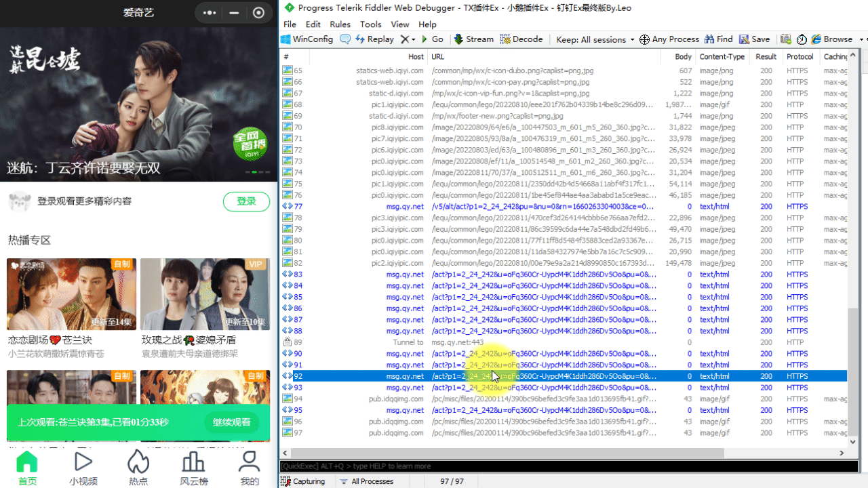
Task: Click the session list vertical scrollbar
Action: click(852, 372)
